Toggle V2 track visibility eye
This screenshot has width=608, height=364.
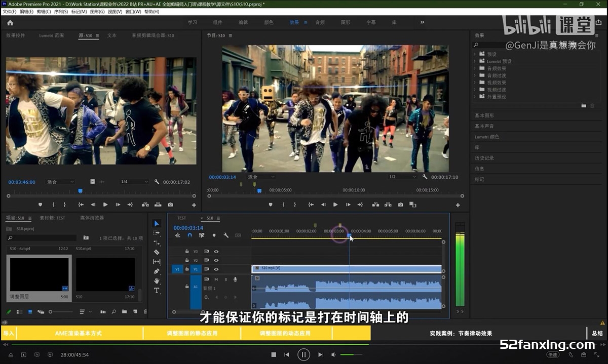216,260
